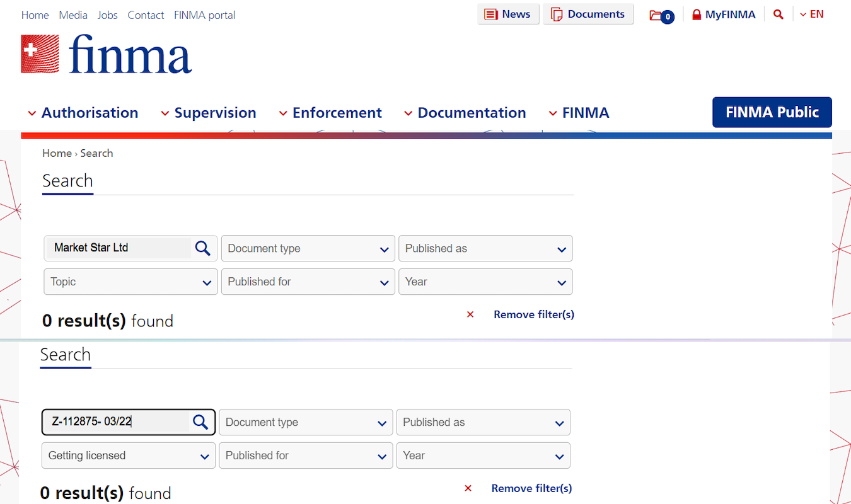
Task: Click the upper Search heading
Action: (x=67, y=181)
